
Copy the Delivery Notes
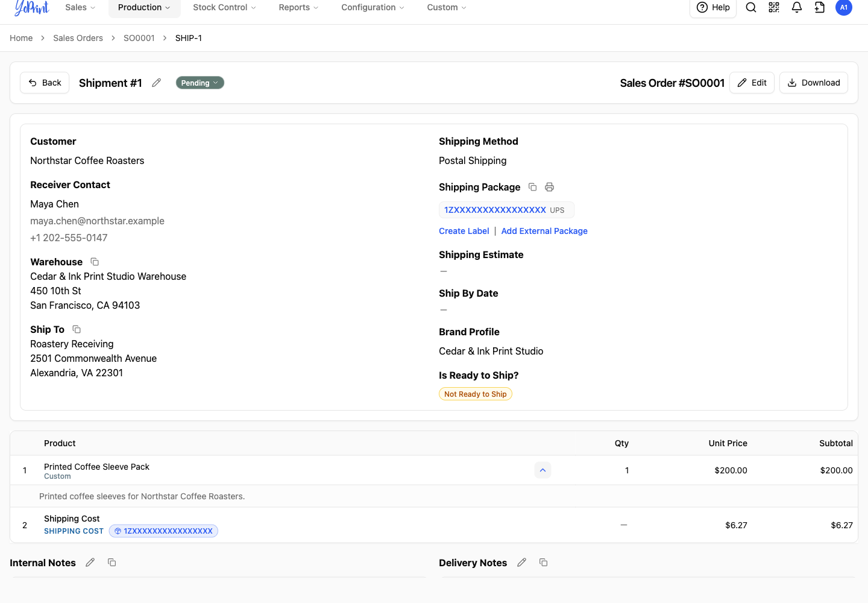coord(543,563)
